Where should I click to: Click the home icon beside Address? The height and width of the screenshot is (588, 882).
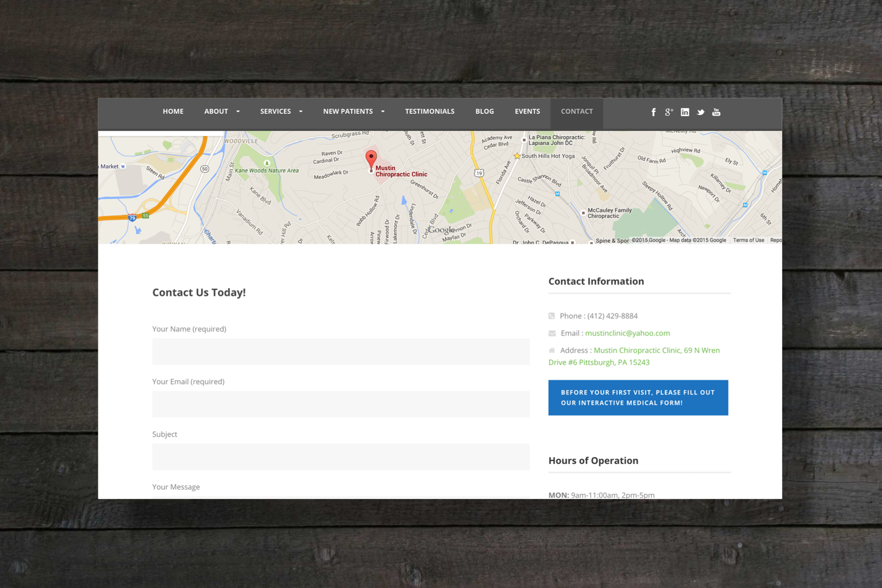click(x=552, y=350)
